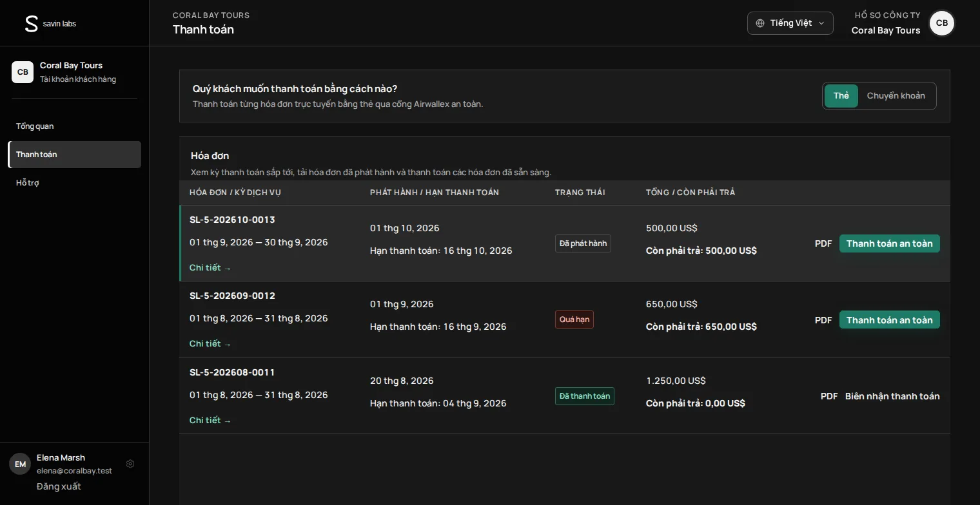980x505 pixels.
Task: Click the savin labs logo
Action: (50, 24)
